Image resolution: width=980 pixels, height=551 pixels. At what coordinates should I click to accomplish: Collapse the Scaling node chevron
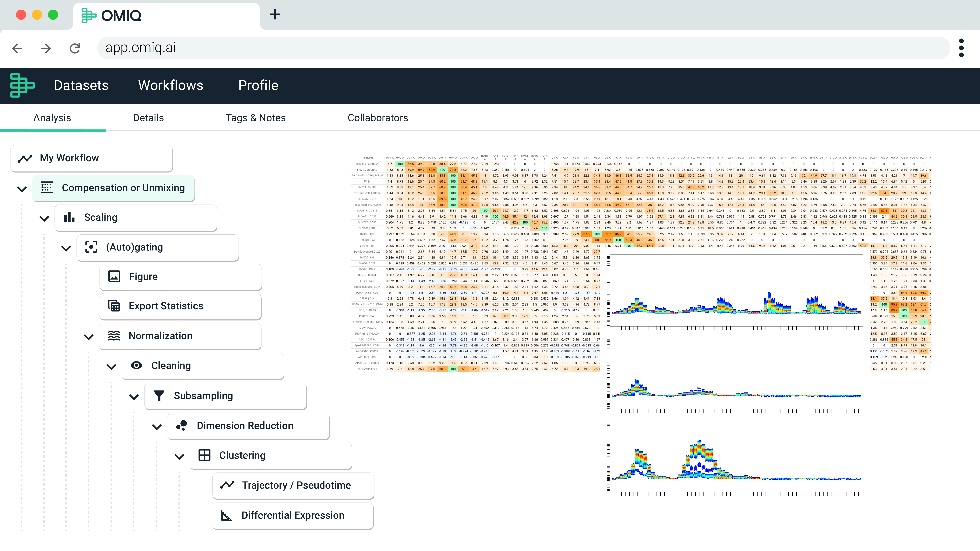tap(44, 218)
